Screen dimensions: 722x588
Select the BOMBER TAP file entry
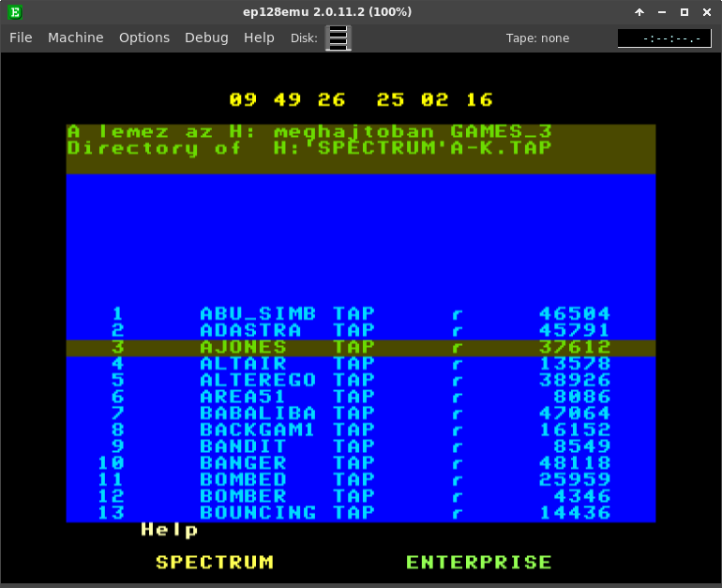361,497
